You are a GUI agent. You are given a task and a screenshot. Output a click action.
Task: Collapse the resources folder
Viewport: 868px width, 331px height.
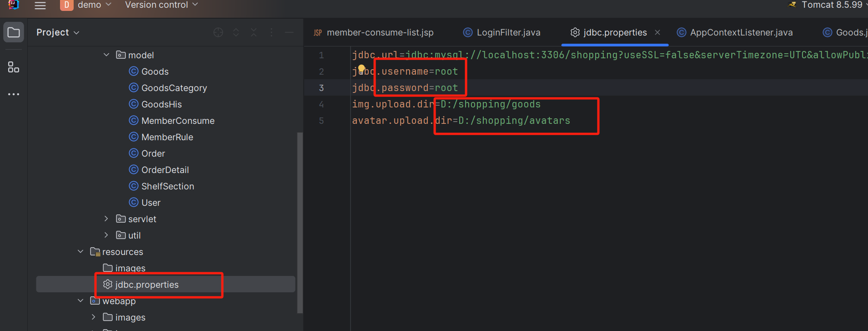click(x=80, y=252)
